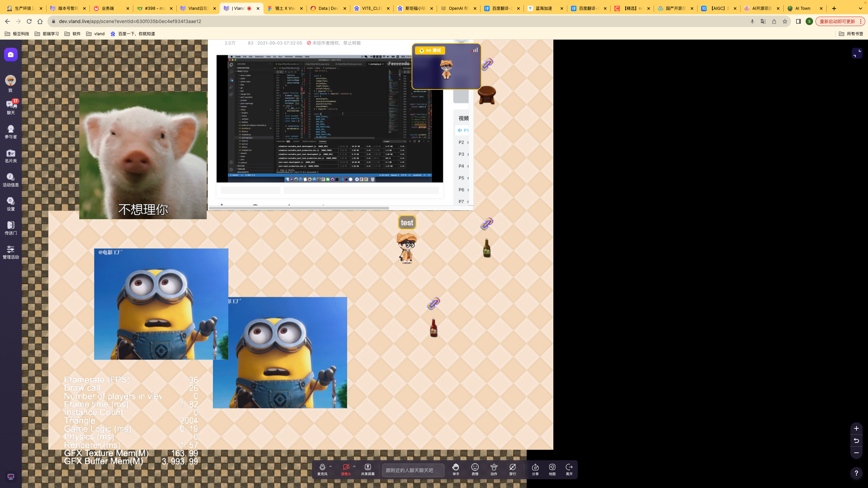Open the emoji 表情 picker
Screen dimensions: 868x488
(x=475, y=470)
